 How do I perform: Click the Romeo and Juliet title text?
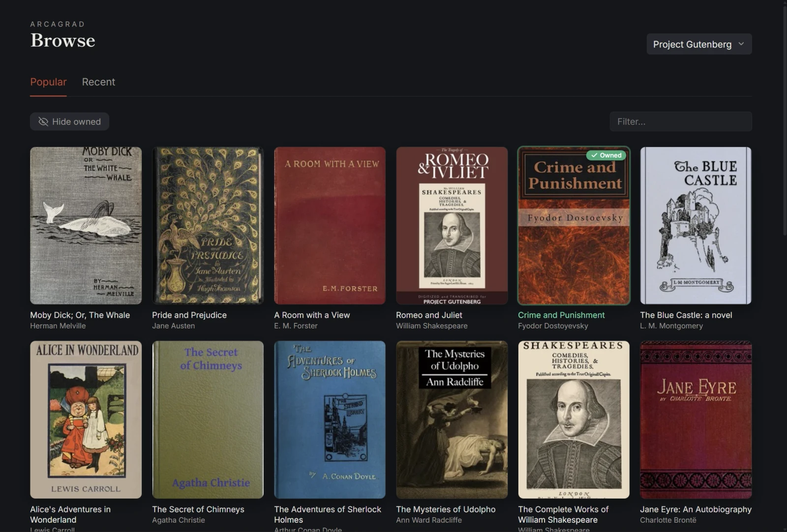[x=429, y=315]
